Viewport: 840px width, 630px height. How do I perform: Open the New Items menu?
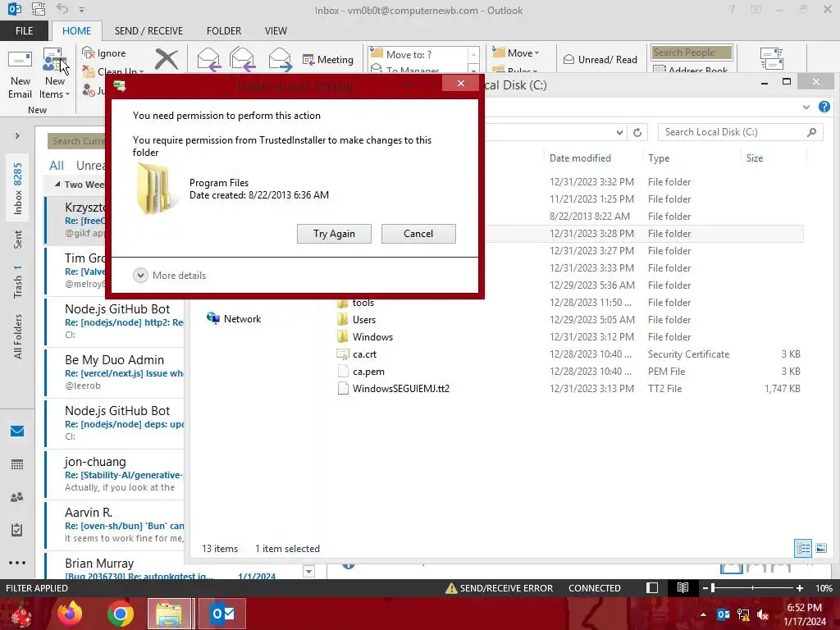tap(55, 74)
